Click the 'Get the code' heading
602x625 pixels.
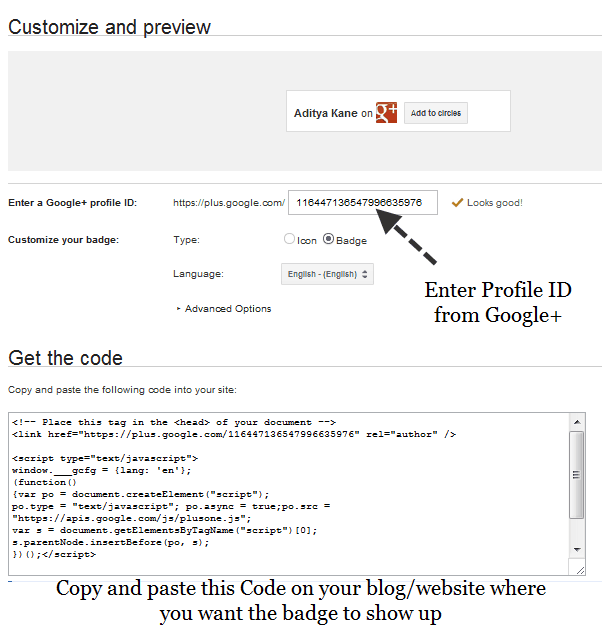coord(65,358)
